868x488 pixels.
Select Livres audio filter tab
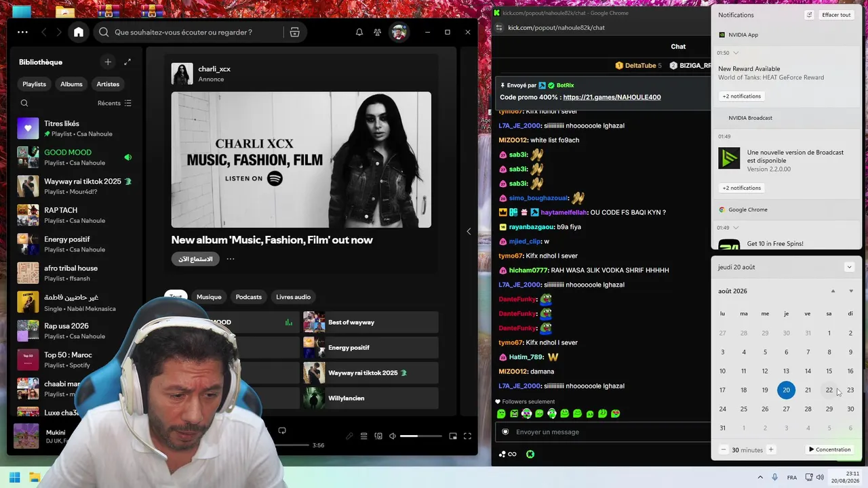coord(293,297)
